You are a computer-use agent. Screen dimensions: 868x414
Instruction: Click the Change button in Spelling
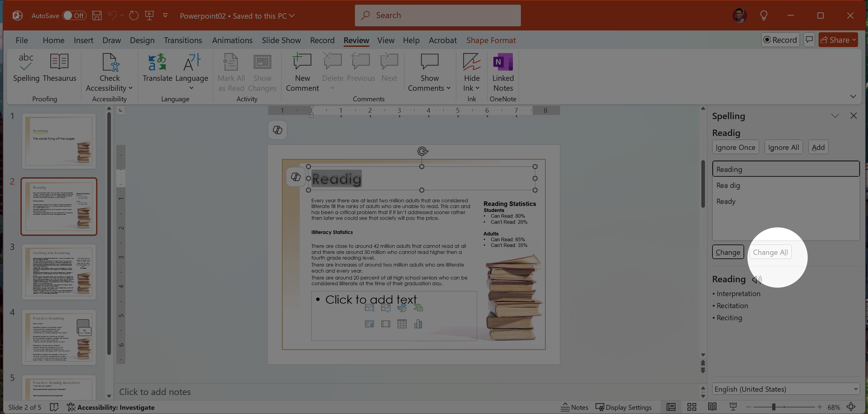(728, 252)
